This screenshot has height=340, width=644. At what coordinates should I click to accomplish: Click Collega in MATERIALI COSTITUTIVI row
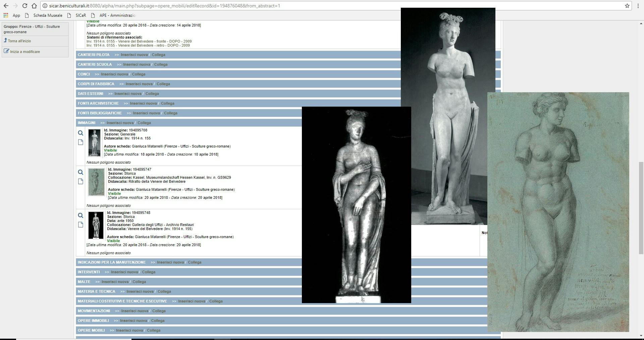pyautogui.click(x=216, y=301)
